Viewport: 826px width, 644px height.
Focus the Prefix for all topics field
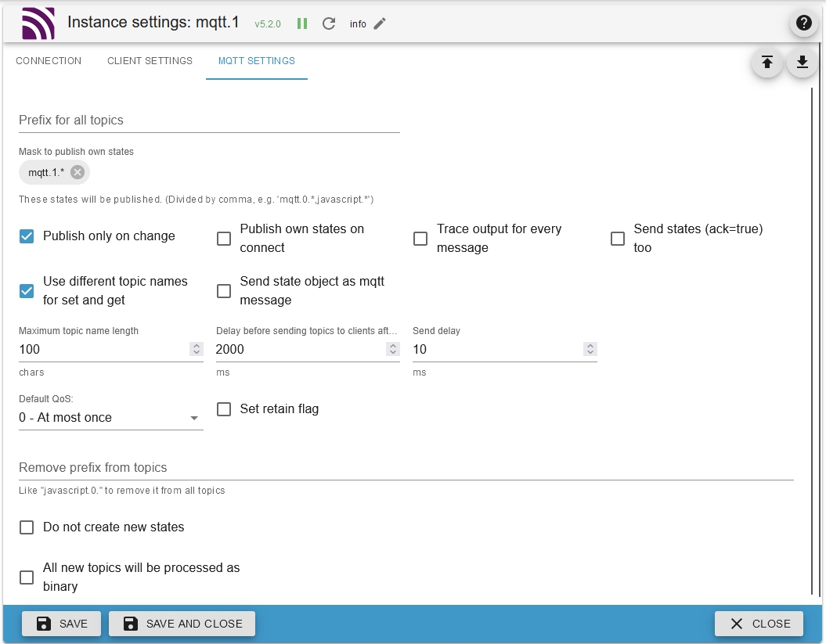[x=209, y=121]
